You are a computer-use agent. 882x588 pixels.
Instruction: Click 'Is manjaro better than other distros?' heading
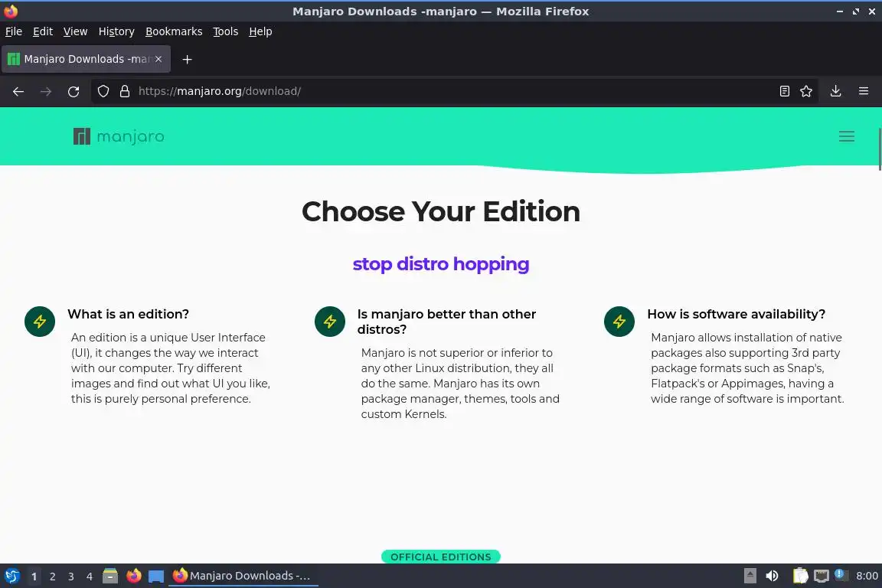tap(446, 322)
